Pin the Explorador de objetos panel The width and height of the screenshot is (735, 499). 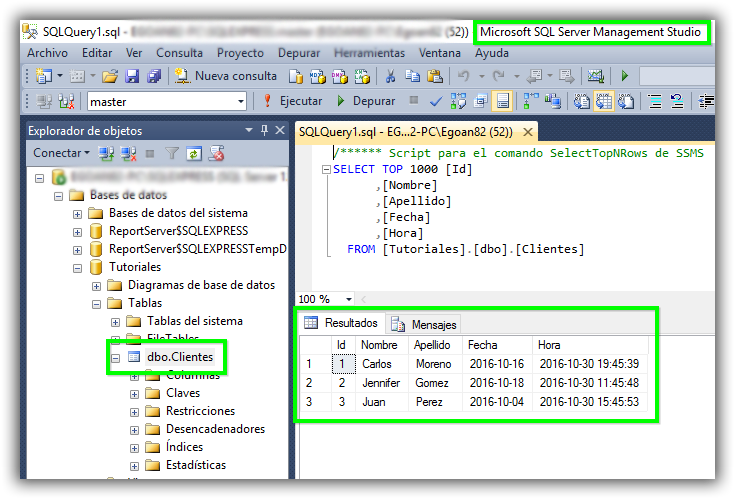pos(264,130)
